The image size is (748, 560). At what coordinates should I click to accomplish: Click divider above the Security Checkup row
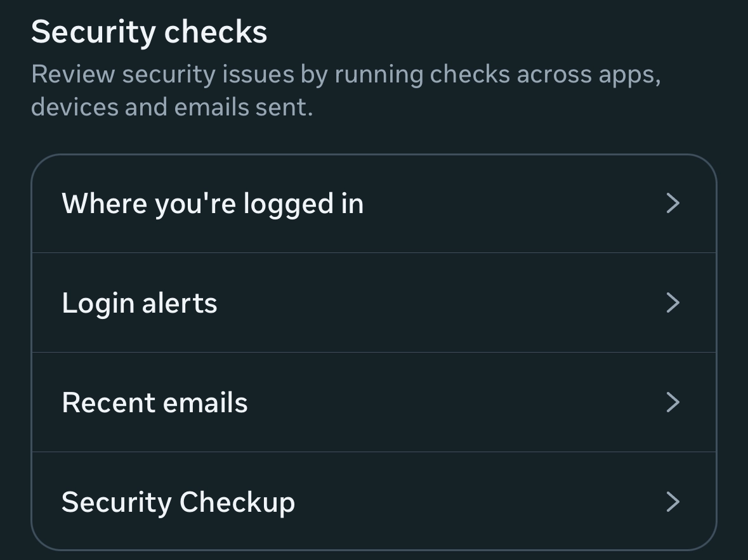click(374, 452)
